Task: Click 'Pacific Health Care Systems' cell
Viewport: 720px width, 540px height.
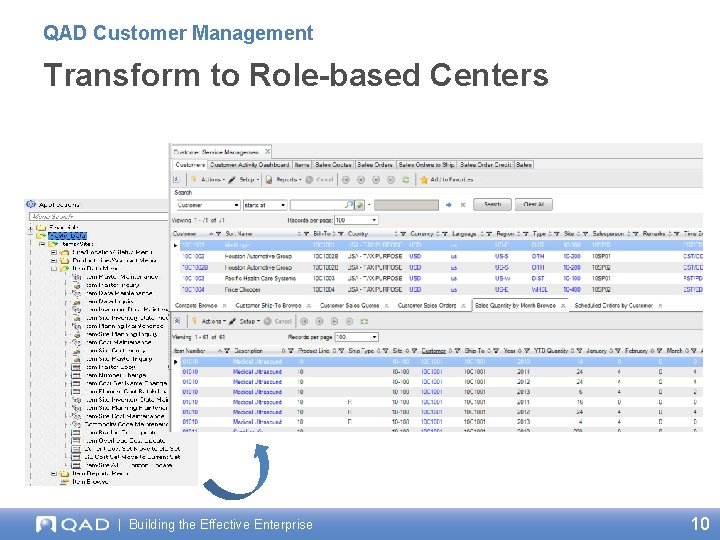Action: [259, 278]
